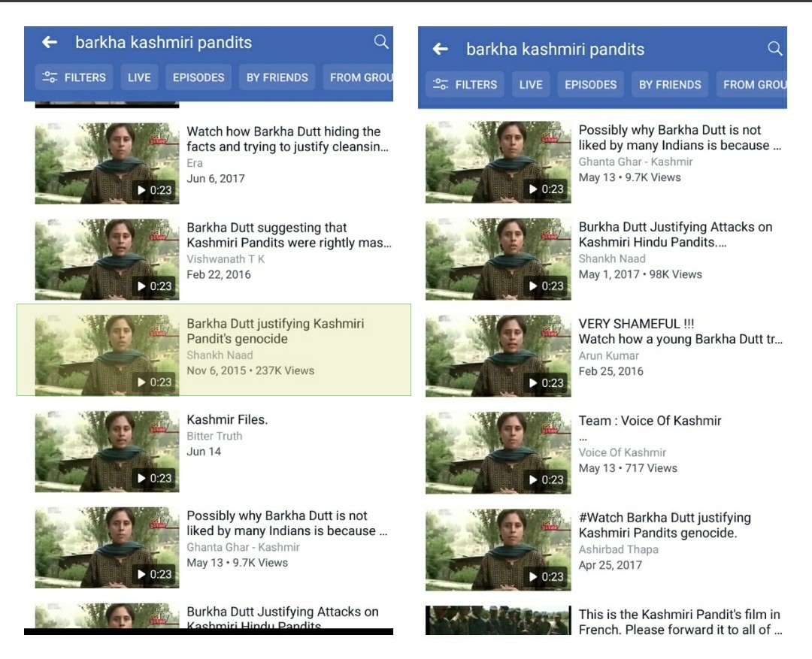Image resolution: width=812 pixels, height=659 pixels.
Task: Open 'Burkha Dutt Justifying Attacks' title, right screenshot
Action: 675,234
